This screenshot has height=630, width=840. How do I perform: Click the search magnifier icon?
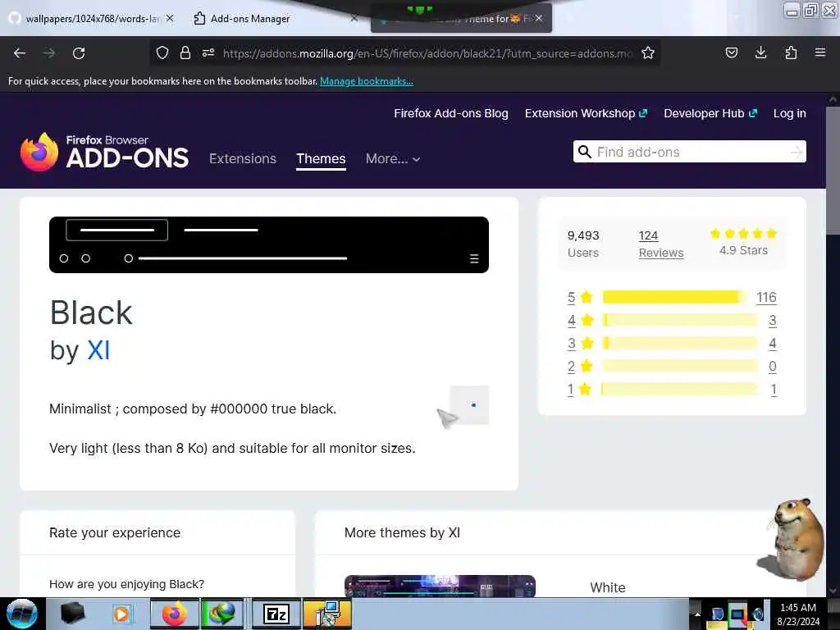584,152
